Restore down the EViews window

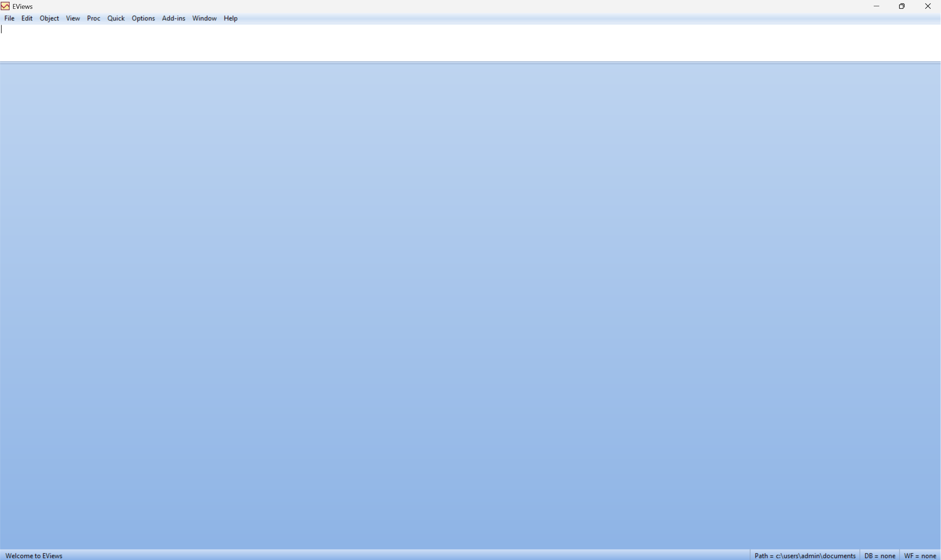(902, 6)
